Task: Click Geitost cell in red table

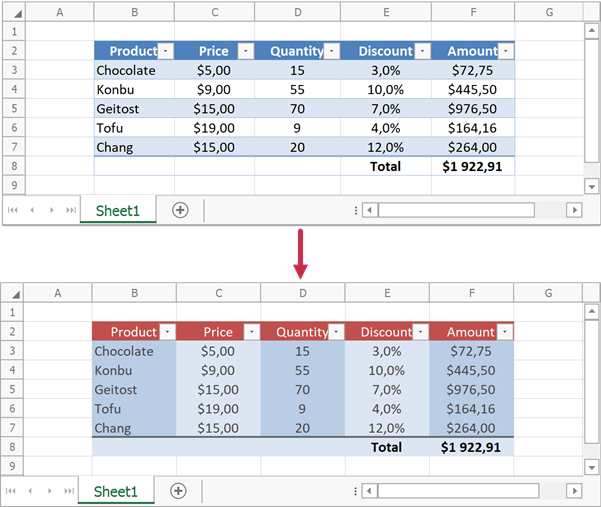Action: pyautogui.click(x=134, y=390)
